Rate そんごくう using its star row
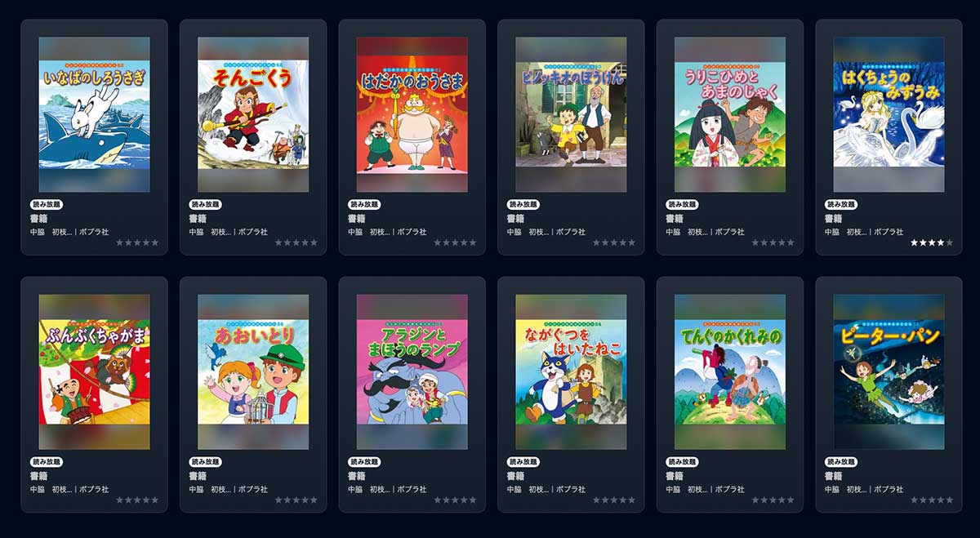Image resolution: width=980 pixels, height=538 pixels. click(x=296, y=242)
